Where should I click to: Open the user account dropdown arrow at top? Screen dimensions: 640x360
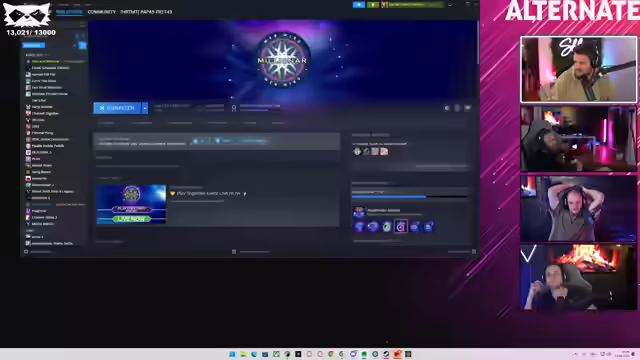click(x=450, y=5)
